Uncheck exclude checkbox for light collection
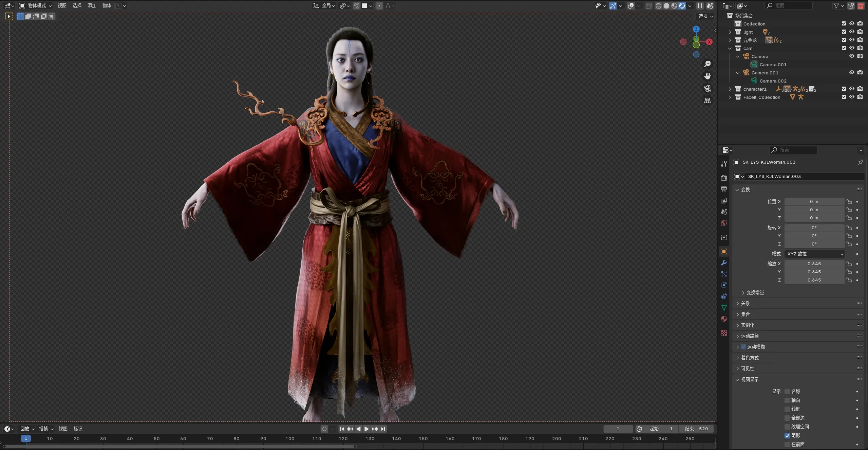The width and height of the screenshot is (868, 450). (844, 32)
